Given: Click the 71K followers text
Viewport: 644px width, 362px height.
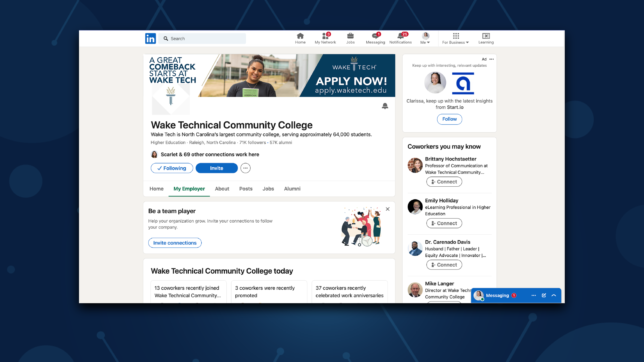Looking at the screenshot, I should pos(253,142).
